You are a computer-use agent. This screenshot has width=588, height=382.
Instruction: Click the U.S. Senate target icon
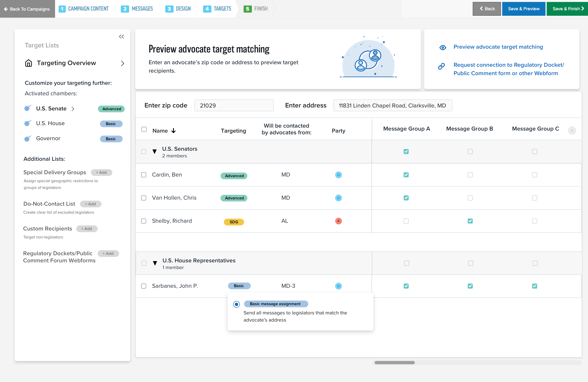(x=28, y=108)
